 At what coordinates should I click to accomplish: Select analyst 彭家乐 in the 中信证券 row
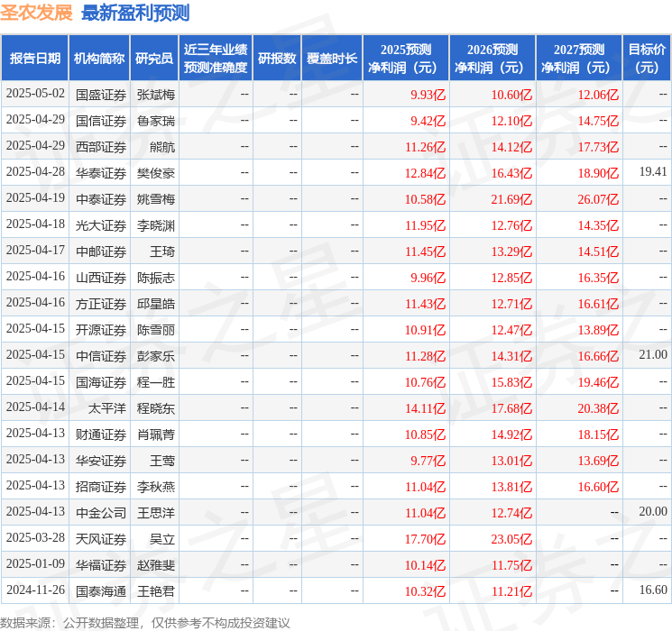(156, 355)
